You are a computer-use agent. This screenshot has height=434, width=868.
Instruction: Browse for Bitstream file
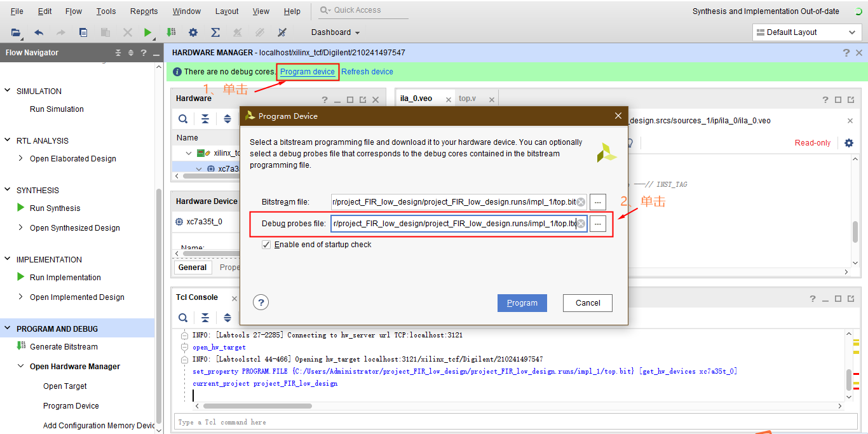[x=598, y=202]
